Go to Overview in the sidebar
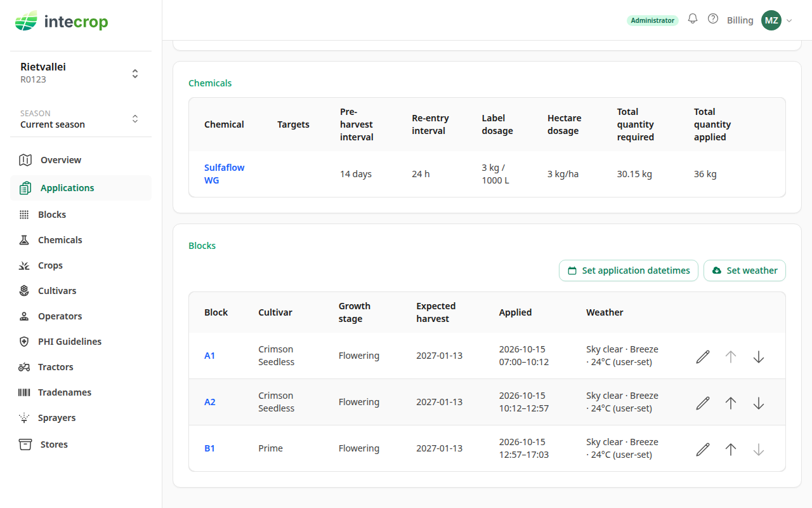The width and height of the screenshot is (812, 508). (81, 160)
